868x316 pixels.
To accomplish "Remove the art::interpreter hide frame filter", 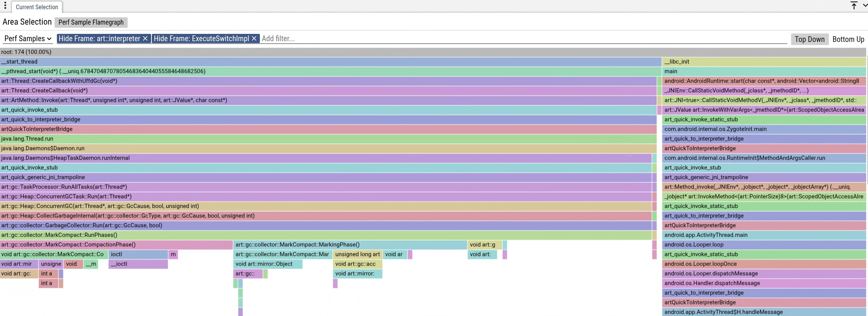I will coord(145,38).
